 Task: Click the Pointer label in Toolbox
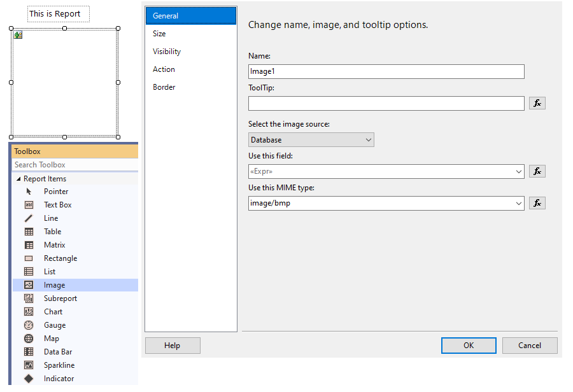56,192
